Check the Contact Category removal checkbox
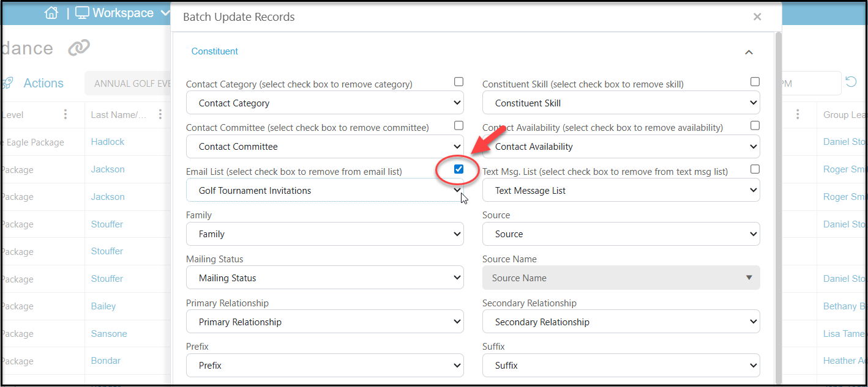868x387 pixels. pos(458,81)
